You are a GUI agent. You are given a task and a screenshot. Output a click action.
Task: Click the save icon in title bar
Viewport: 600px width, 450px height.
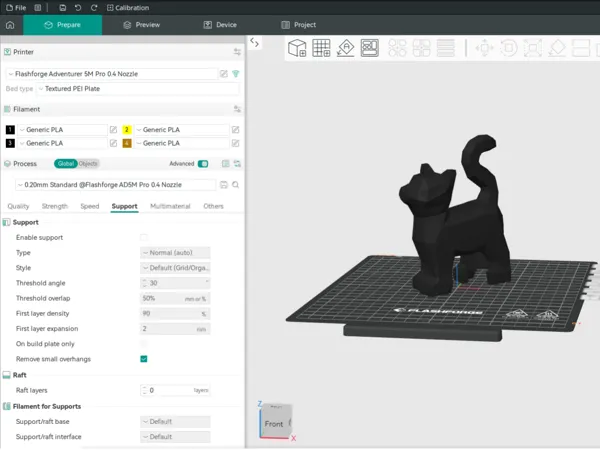click(63, 8)
